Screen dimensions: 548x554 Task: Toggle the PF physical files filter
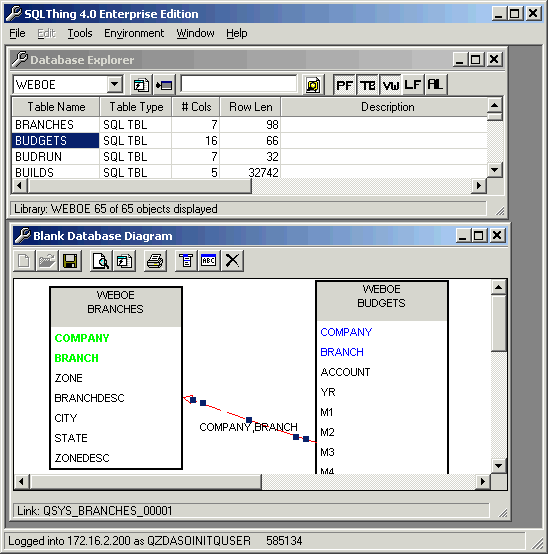[x=344, y=85]
